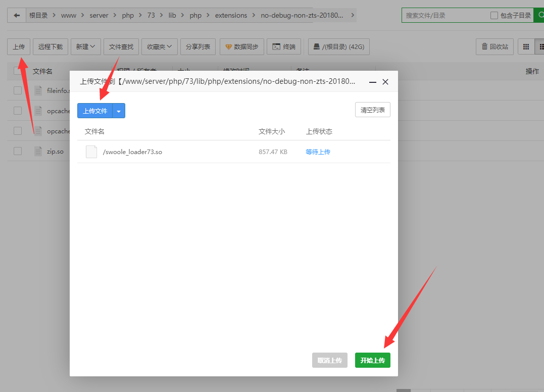The image size is (544, 392).
Task: Open the terminal (终端) tool
Action: (284, 46)
